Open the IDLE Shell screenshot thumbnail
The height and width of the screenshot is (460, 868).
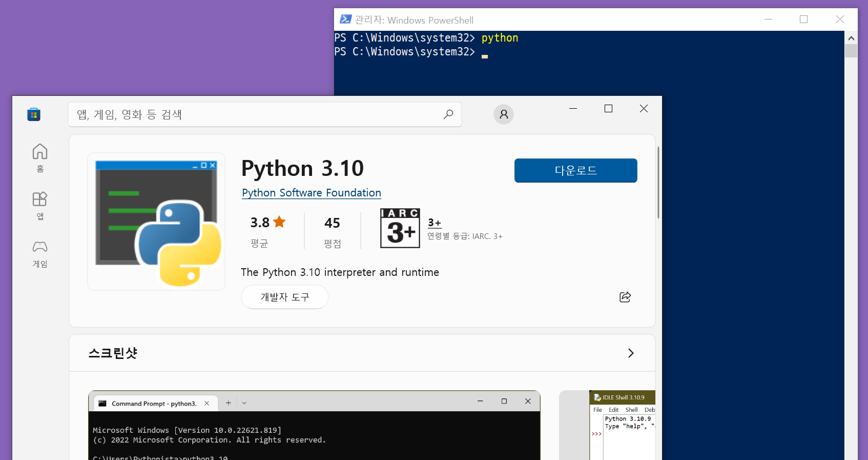click(607, 425)
